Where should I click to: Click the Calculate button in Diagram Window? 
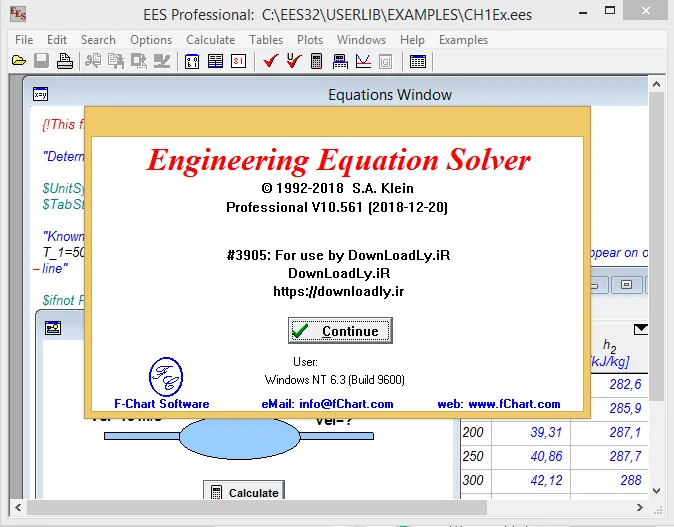click(x=244, y=492)
